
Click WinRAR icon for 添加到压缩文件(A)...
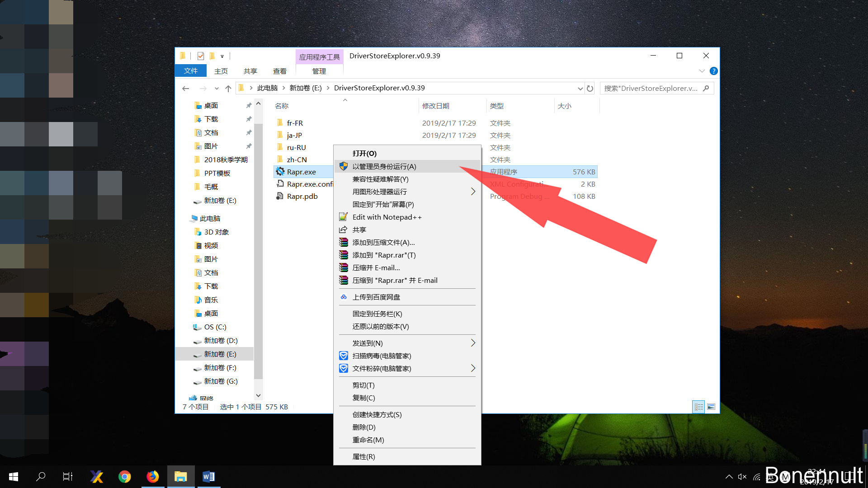[x=344, y=242]
